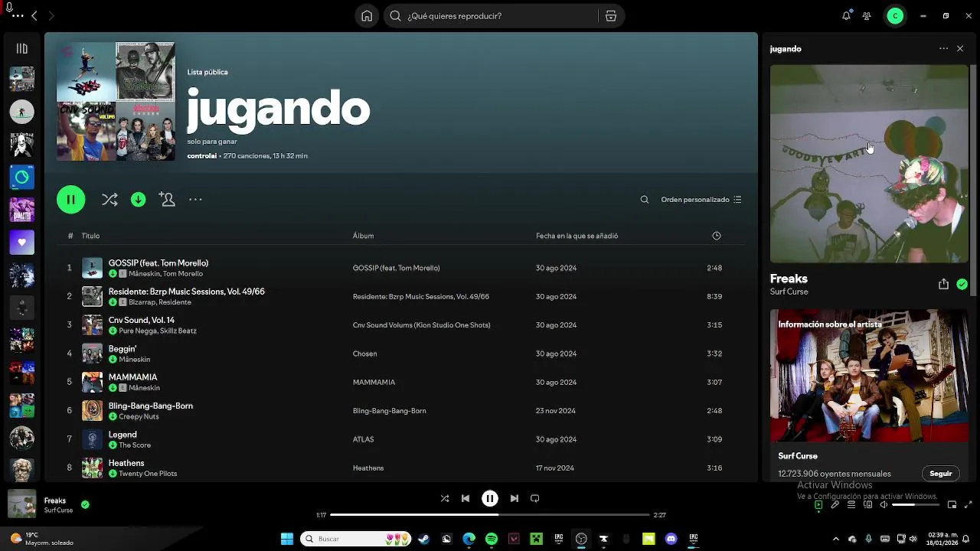Toggle the Now Playing view icon
The image size is (980, 551).
tap(818, 505)
